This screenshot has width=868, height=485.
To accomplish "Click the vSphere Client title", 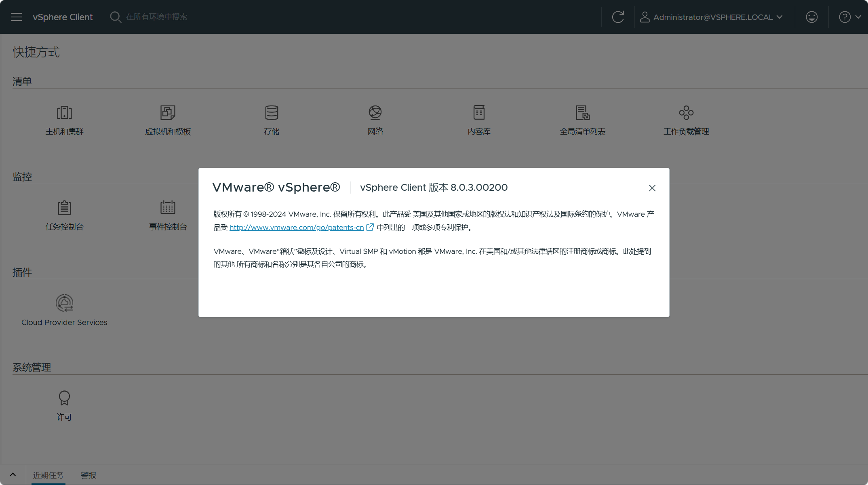I will click(63, 17).
